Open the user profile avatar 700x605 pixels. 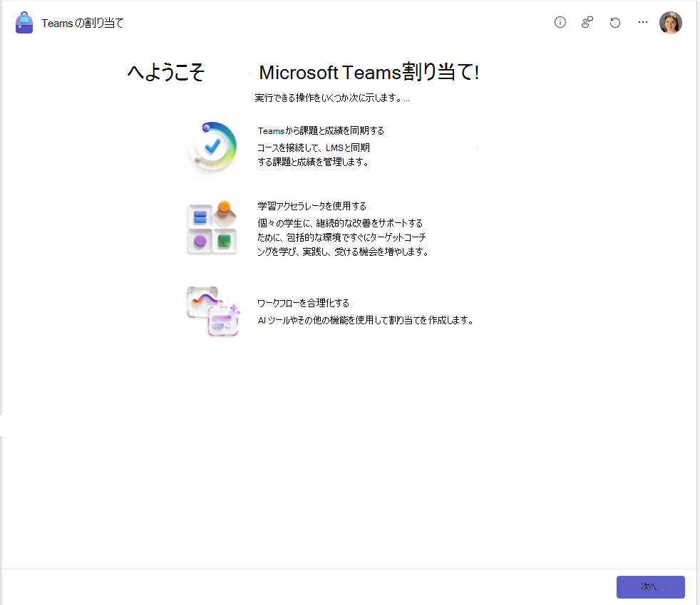tap(671, 23)
